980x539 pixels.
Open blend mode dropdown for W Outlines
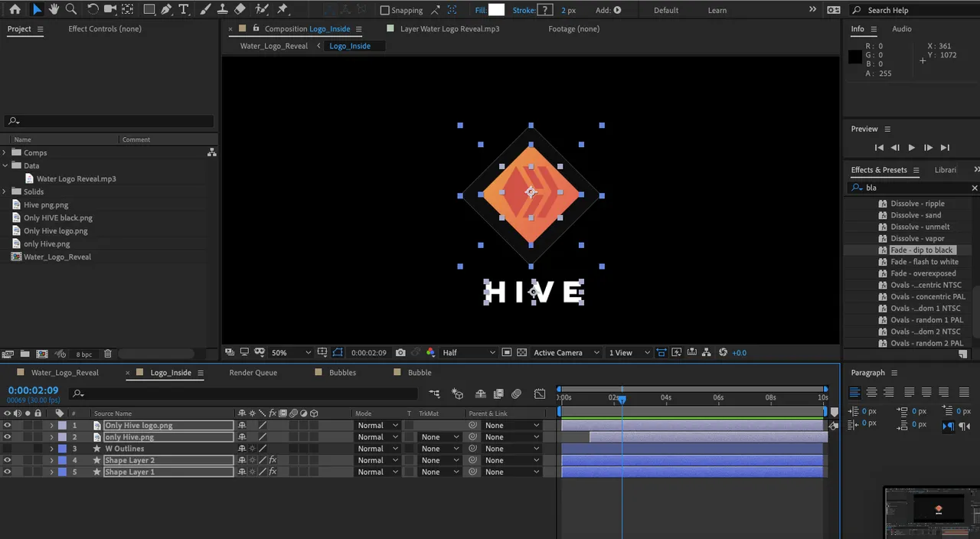377,449
